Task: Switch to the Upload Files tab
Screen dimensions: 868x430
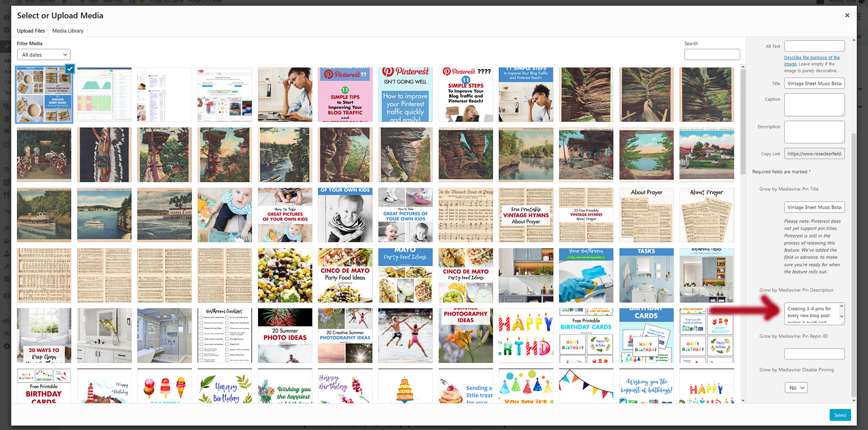Action: (x=31, y=31)
